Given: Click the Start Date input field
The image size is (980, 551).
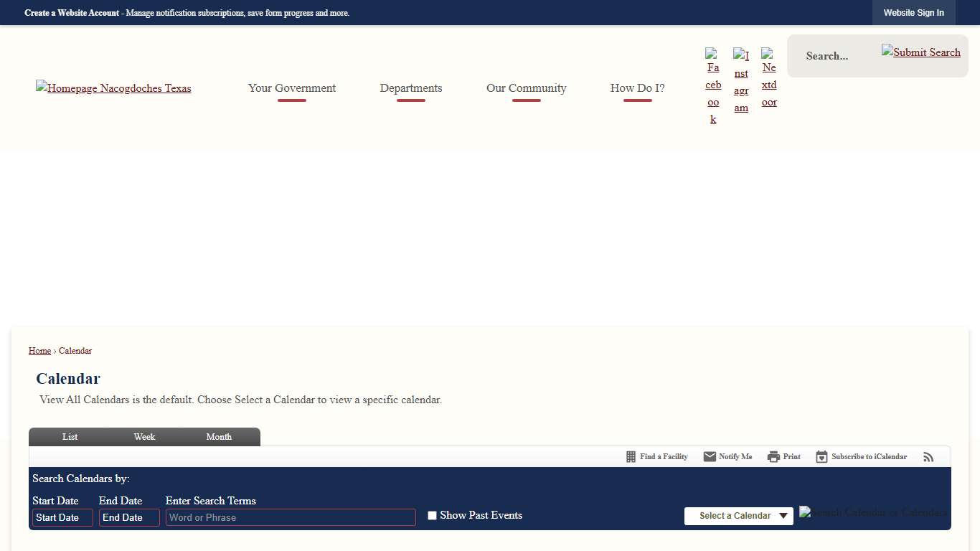Looking at the screenshot, I should click(x=62, y=518).
